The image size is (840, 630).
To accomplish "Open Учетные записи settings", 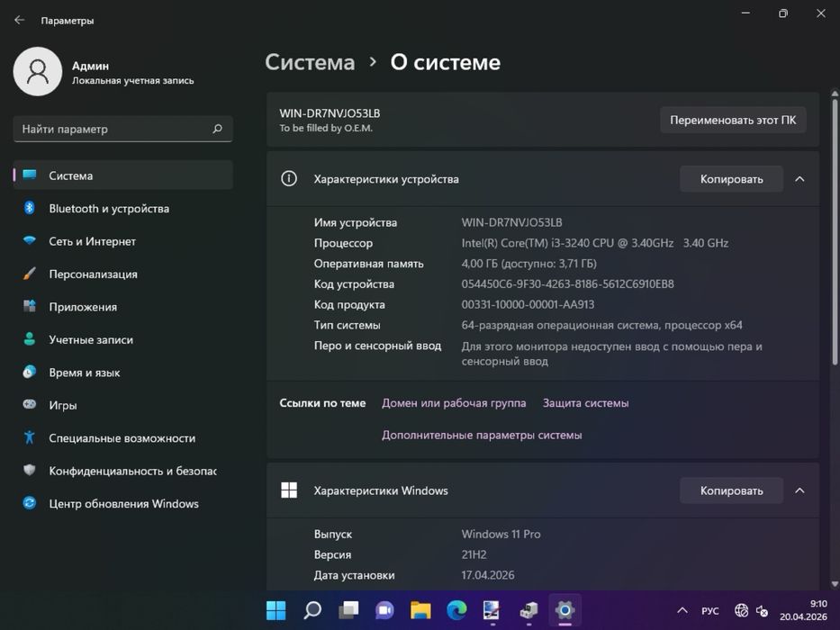I will (90, 340).
